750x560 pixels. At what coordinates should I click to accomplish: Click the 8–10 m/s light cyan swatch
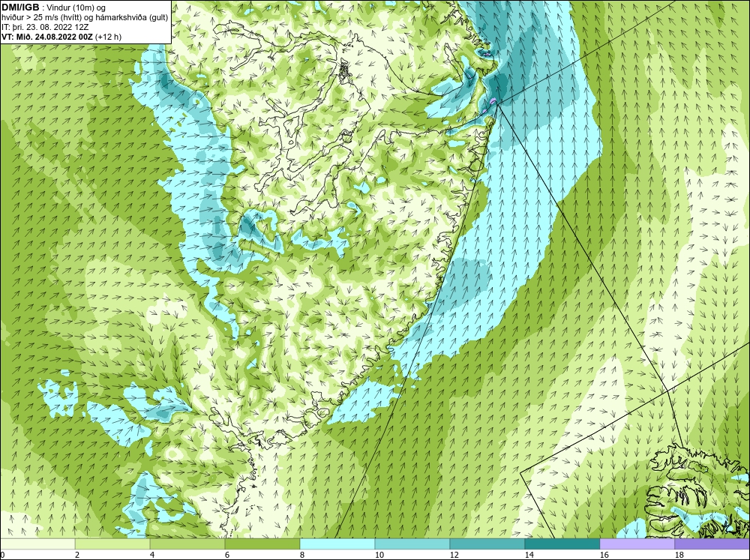tap(337, 544)
